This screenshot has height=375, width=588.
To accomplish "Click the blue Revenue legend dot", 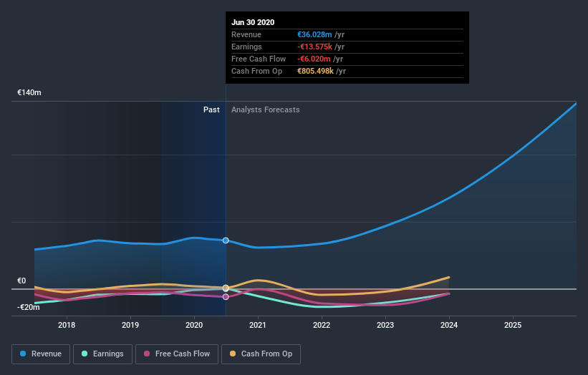I will point(23,354).
